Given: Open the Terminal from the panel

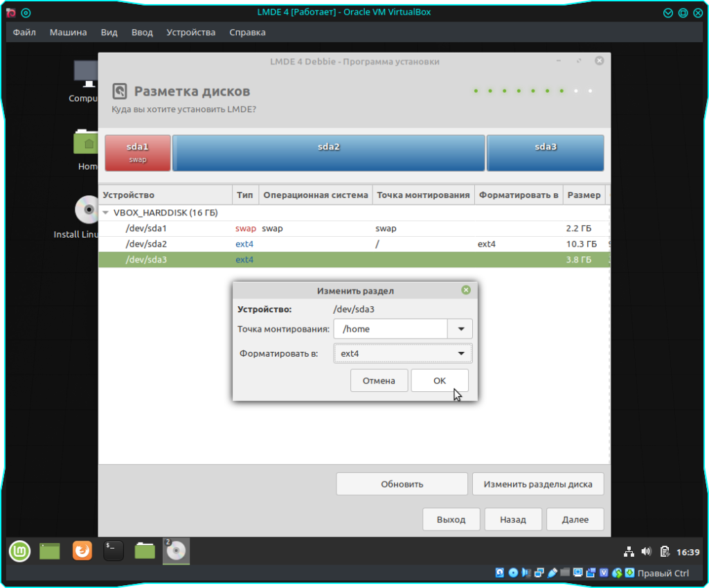Looking at the screenshot, I should tap(114, 551).
